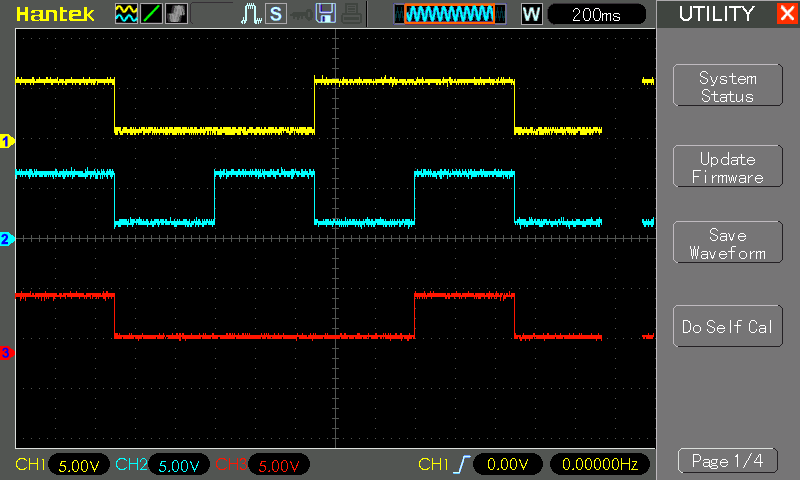Select the CH3 red channel ground marker
This screenshot has width=800, height=480.
pos(6,353)
